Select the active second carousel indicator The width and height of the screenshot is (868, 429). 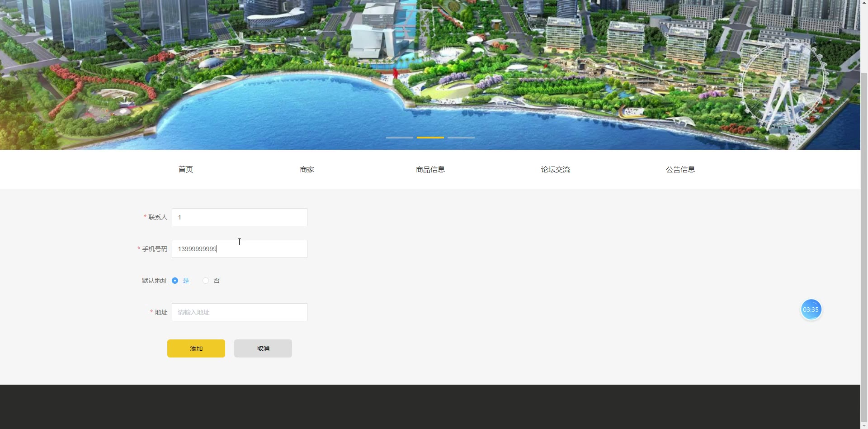[430, 137]
